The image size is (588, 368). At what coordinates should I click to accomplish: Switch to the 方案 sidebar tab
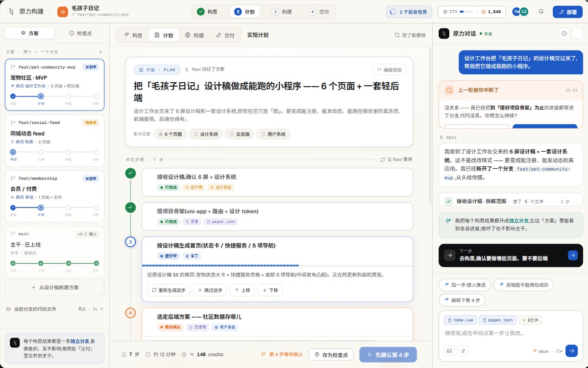[30, 33]
